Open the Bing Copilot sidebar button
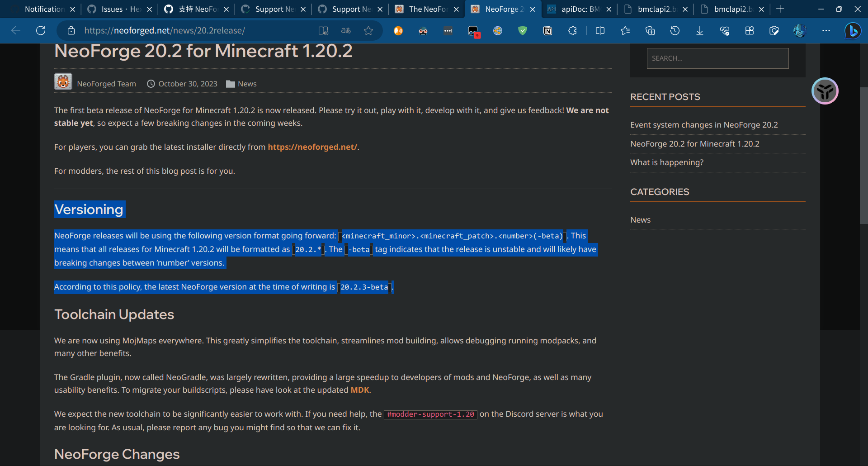This screenshot has height=466, width=868. pyautogui.click(x=853, y=30)
